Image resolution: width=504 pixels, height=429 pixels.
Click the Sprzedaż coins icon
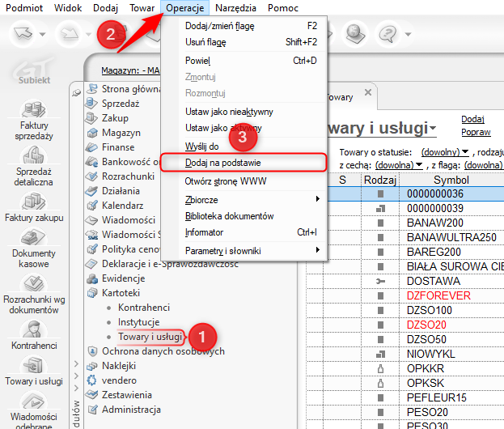[x=92, y=104]
